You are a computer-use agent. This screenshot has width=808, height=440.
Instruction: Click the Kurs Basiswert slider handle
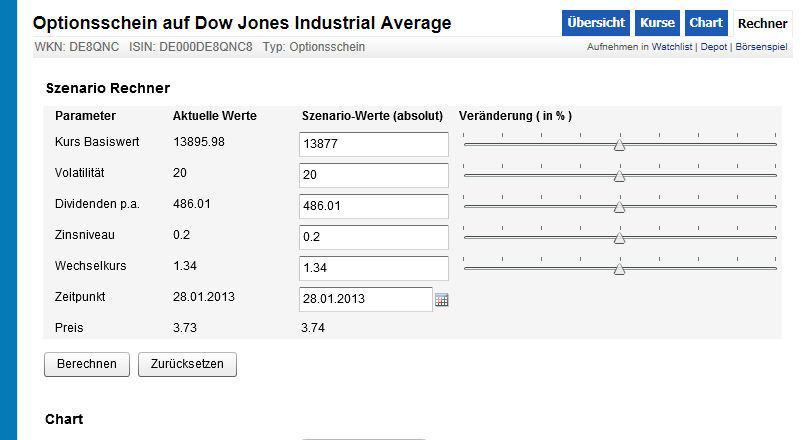tap(619, 145)
